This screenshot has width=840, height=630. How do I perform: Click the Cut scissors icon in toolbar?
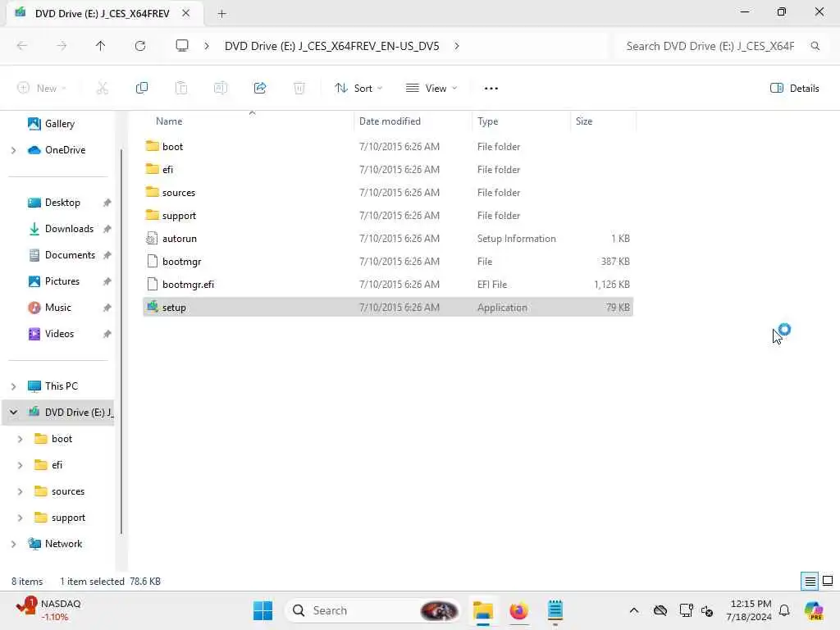click(102, 89)
